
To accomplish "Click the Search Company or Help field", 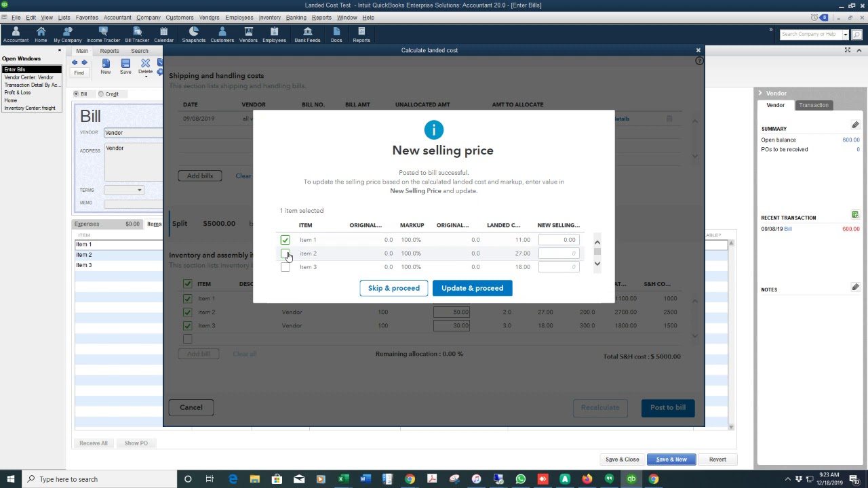I will [810, 35].
